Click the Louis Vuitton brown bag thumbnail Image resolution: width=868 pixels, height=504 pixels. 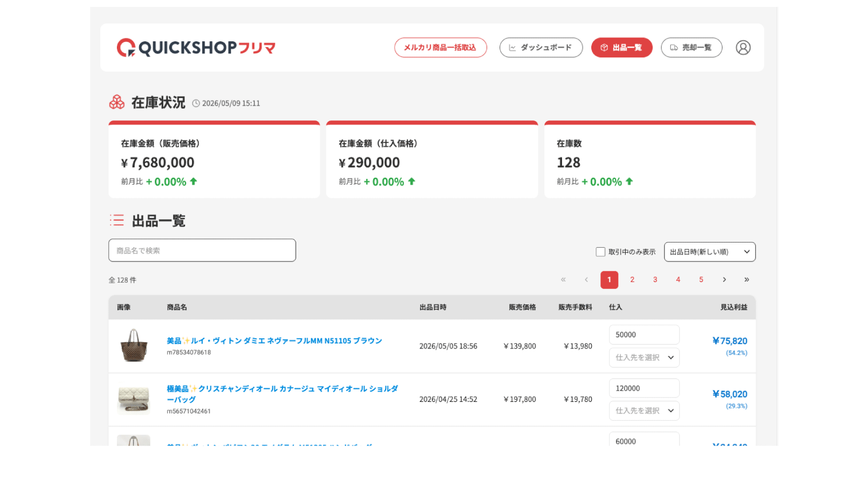pos(133,345)
